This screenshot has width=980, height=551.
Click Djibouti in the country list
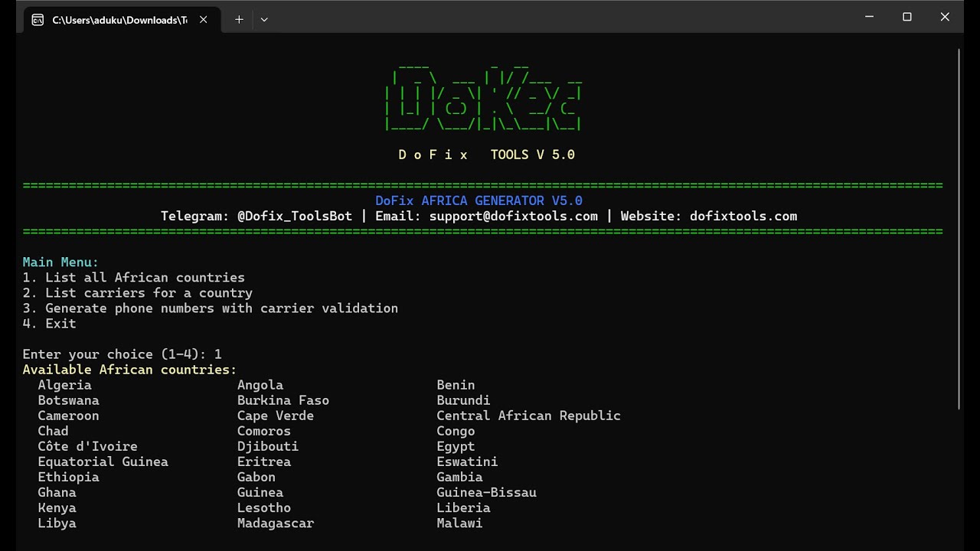pos(268,446)
